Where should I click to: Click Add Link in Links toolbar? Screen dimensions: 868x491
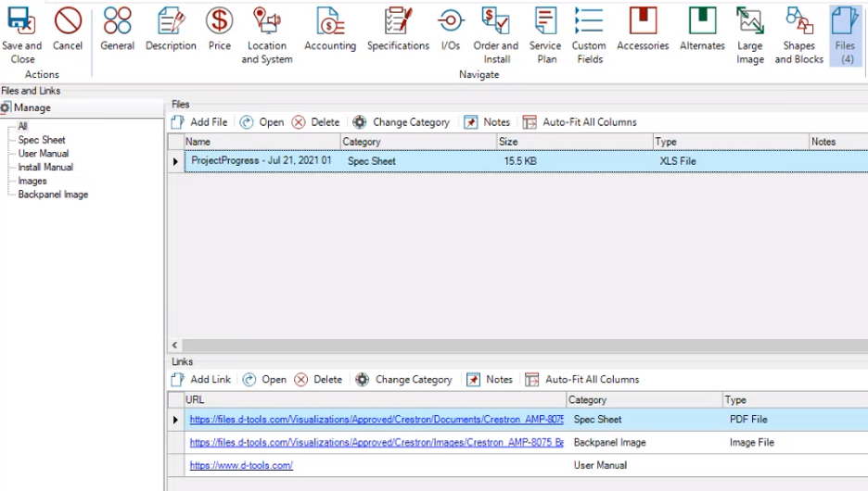(x=201, y=379)
